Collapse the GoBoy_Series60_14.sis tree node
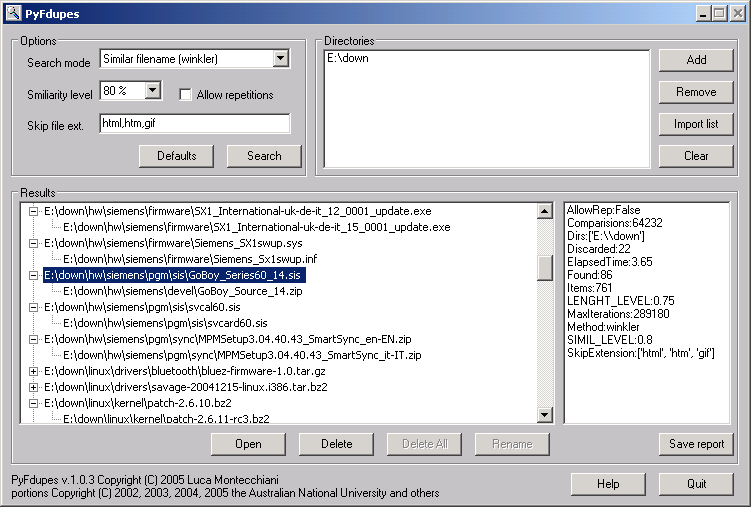751x507 pixels. (x=33, y=275)
